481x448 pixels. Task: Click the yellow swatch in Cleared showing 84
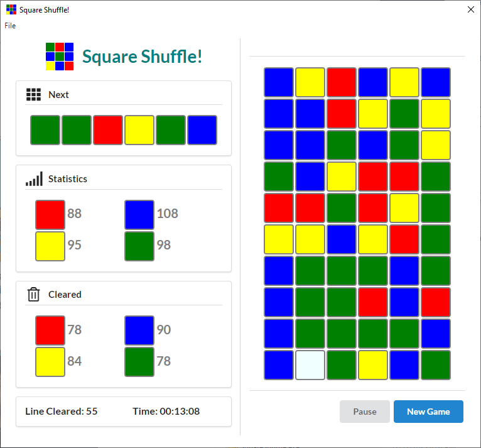click(50, 361)
